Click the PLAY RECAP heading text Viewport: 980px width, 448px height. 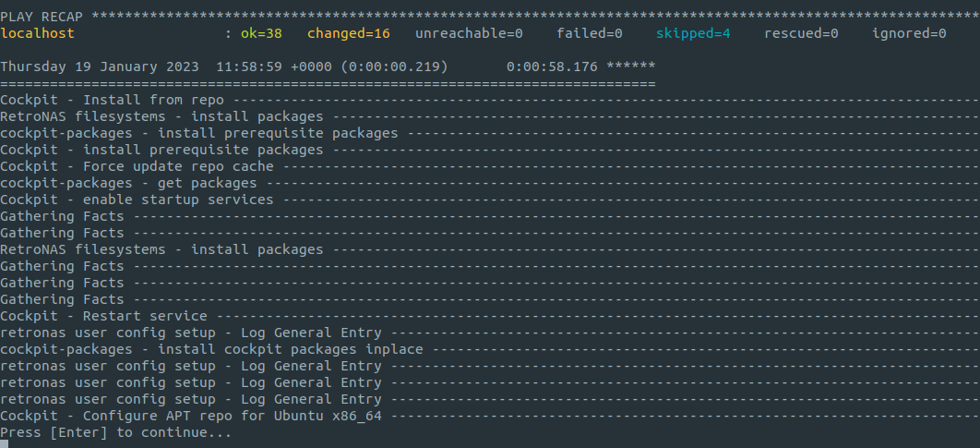point(42,17)
